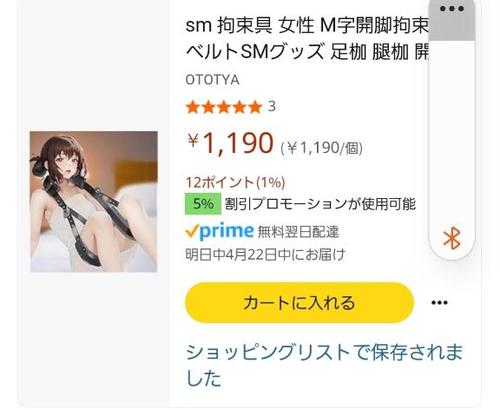Click the 12ポイント(1%) points text
Viewport: 500px width, 410px height.
pos(235,183)
